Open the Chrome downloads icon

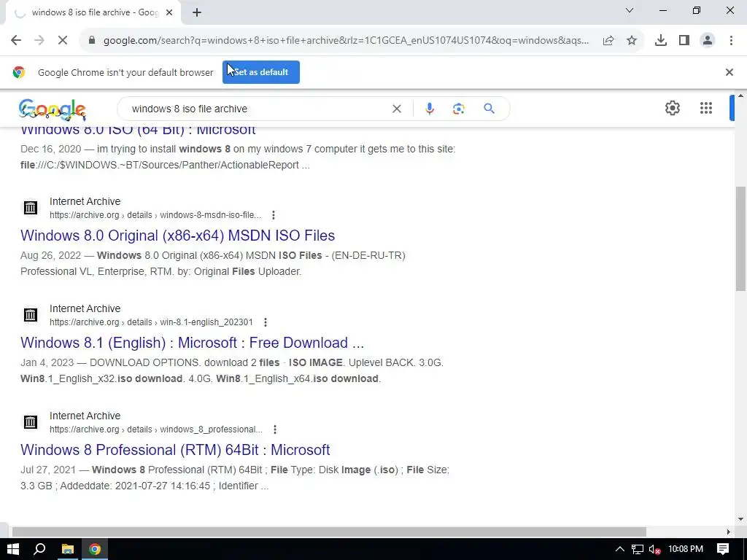point(661,41)
